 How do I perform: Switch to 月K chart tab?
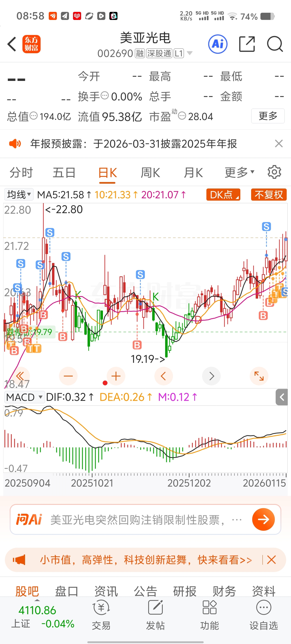[193, 173]
